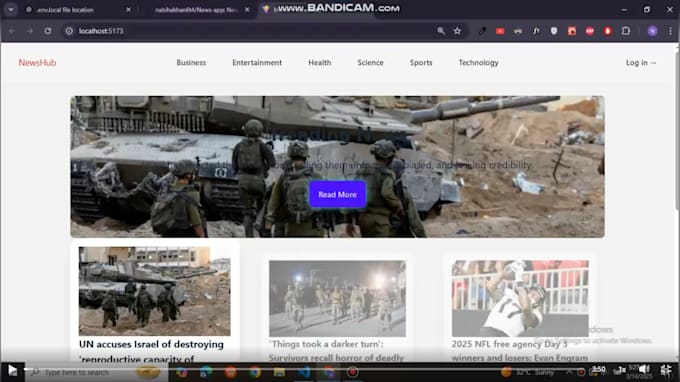Switch to the News-app GitHub tab

pyautogui.click(x=196, y=10)
